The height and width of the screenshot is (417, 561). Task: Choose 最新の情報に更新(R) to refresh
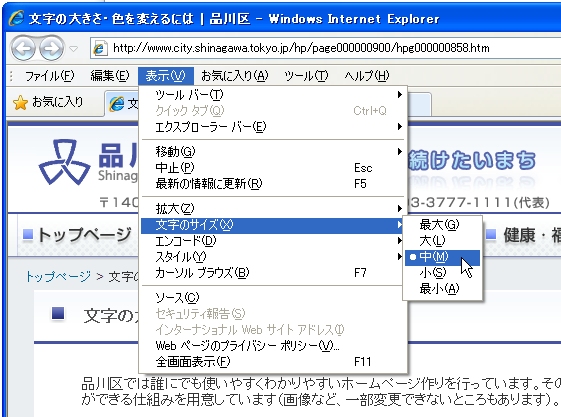click(x=273, y=184)
